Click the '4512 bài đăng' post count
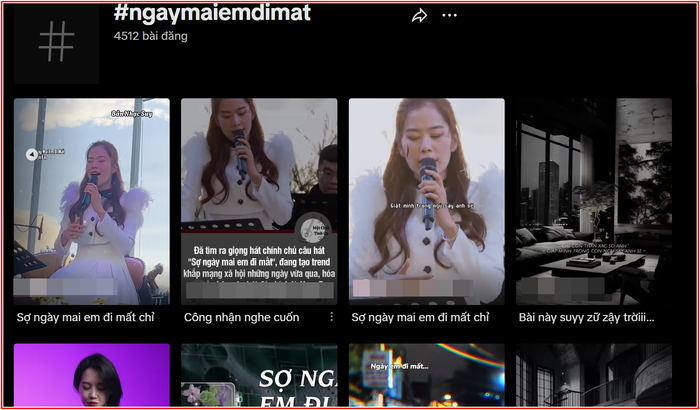Viewport: 700px width, 410px height. (x=150, y=36)
